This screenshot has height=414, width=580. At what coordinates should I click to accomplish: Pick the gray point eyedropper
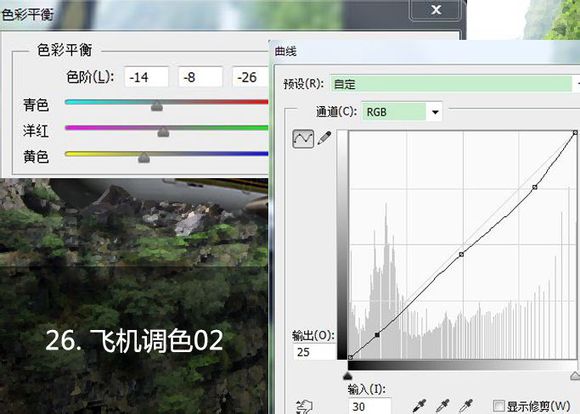444,406
